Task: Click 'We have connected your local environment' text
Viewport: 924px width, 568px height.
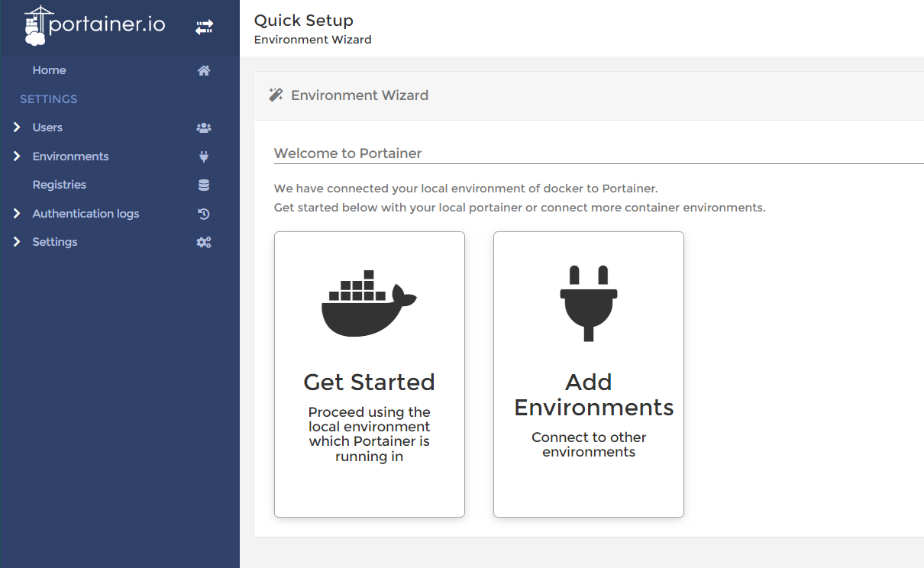Action: point(466,188)
